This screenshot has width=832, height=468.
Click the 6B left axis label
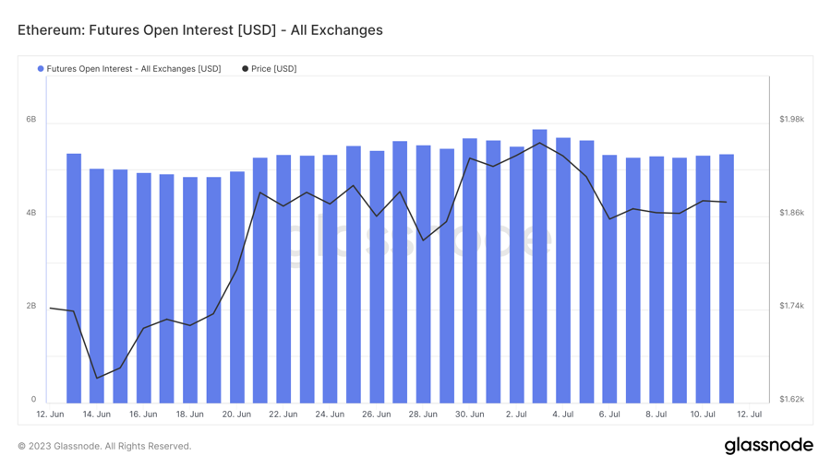pyautogui.click(x=31, y=120)
